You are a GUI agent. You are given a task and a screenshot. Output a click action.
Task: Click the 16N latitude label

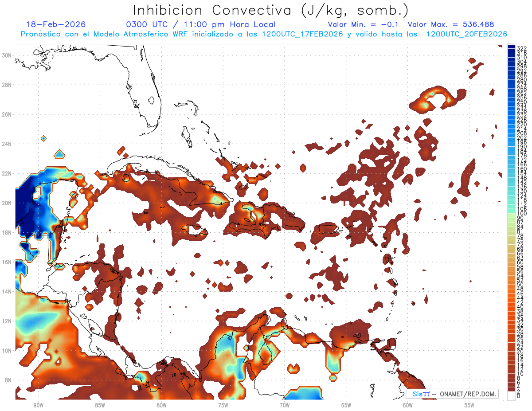[x=8, y=262]
